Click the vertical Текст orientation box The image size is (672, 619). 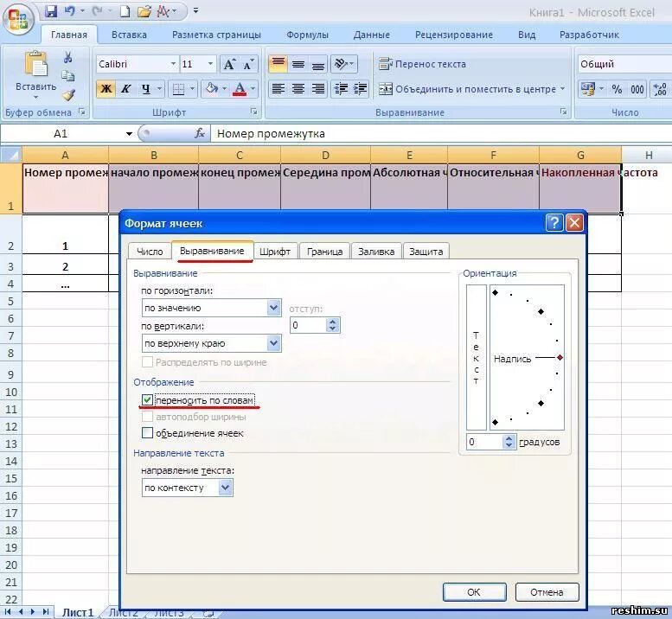click(476, 357)
